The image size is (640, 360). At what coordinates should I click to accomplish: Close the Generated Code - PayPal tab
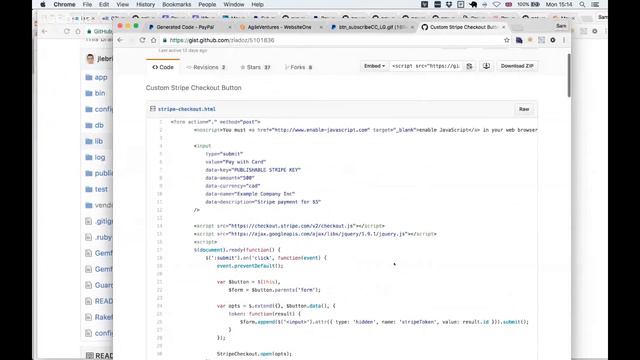tap(229, 27)
